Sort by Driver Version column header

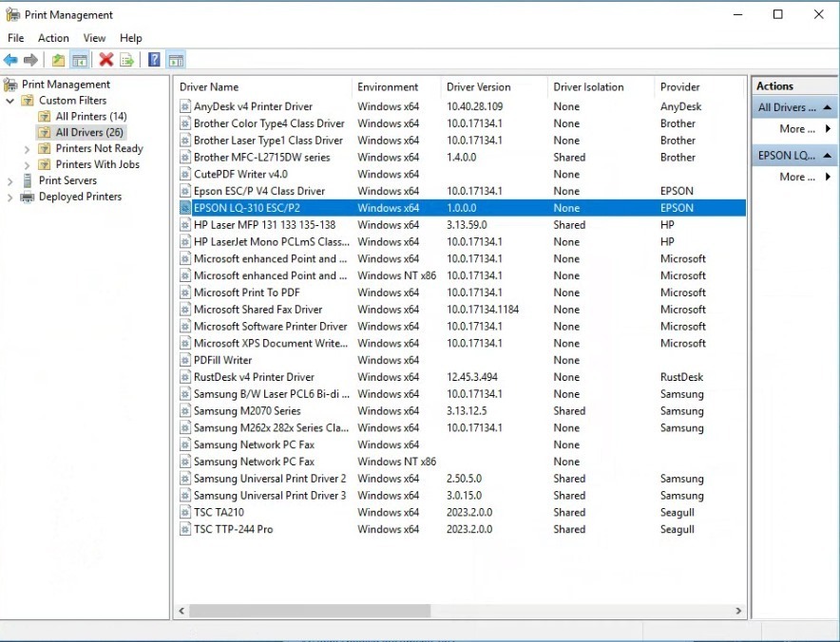point(494,86)
